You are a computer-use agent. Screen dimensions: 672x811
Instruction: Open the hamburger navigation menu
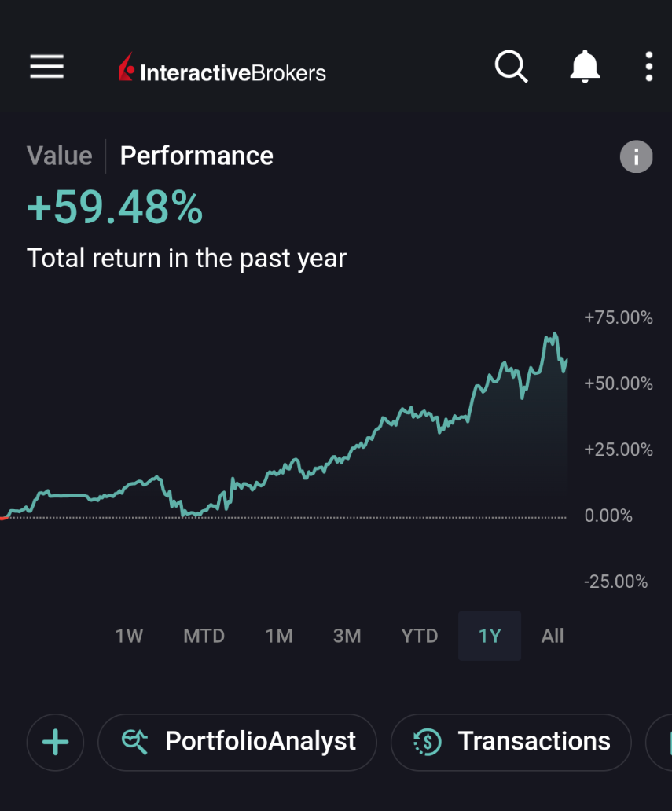(x=46, y=67)
